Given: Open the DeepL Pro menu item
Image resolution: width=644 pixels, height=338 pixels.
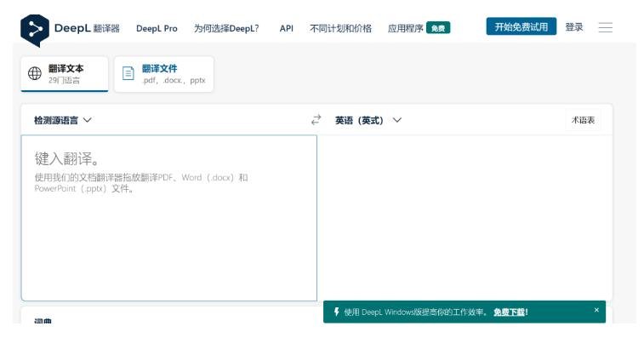Looking at the screenshot, I should (x=157, y=28).
